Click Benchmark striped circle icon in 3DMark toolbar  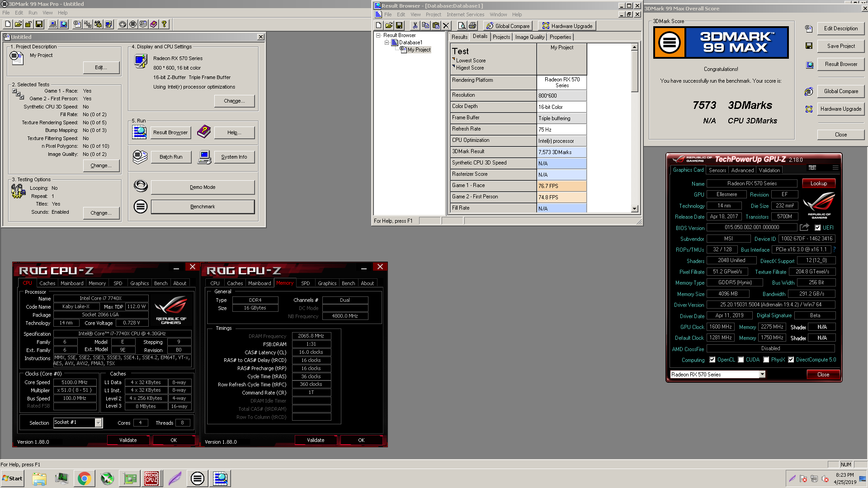(133, 24)
